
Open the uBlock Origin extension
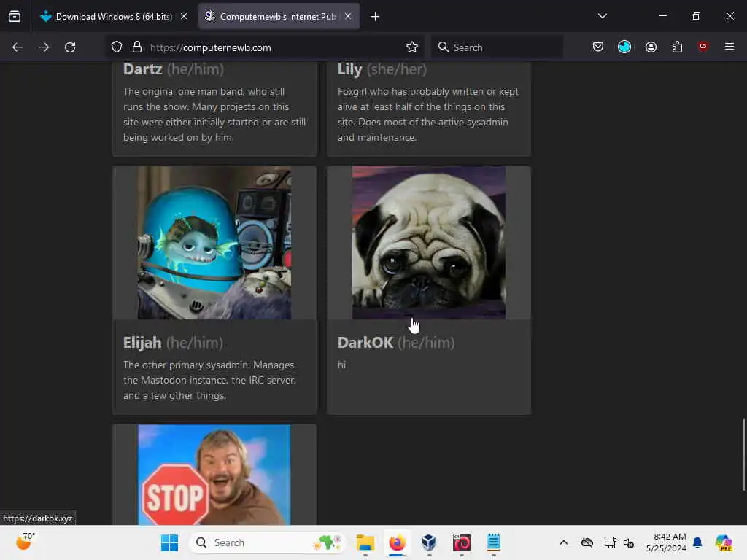tap(703, 47)
